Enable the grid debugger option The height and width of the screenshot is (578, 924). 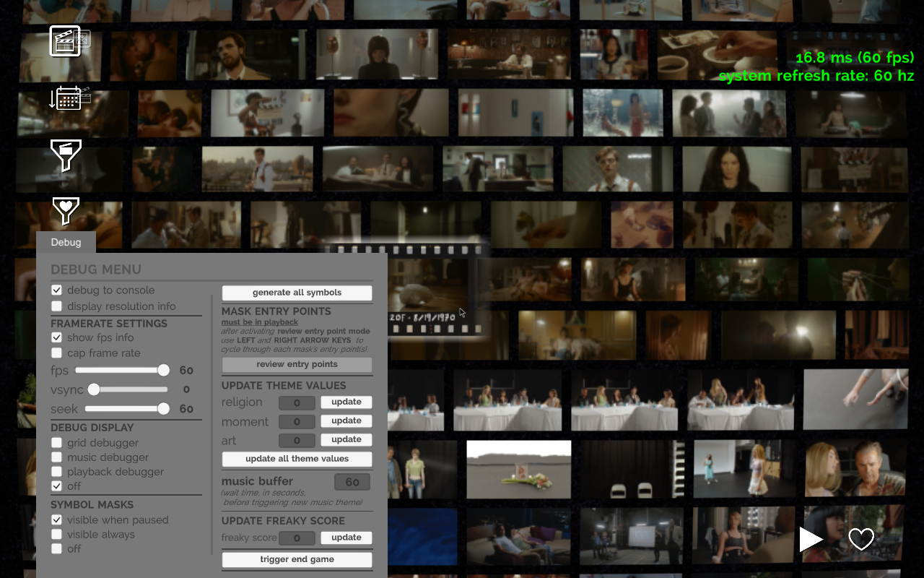tap(56, 443)
